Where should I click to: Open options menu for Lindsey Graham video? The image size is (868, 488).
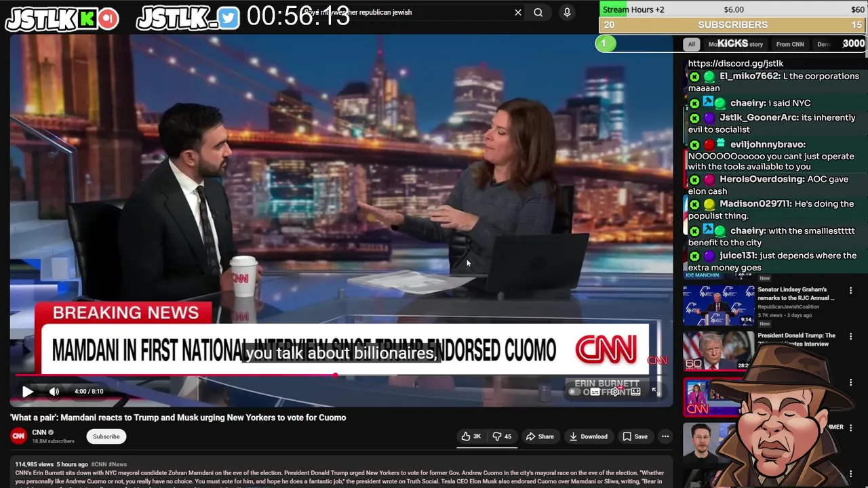(850, 291)
